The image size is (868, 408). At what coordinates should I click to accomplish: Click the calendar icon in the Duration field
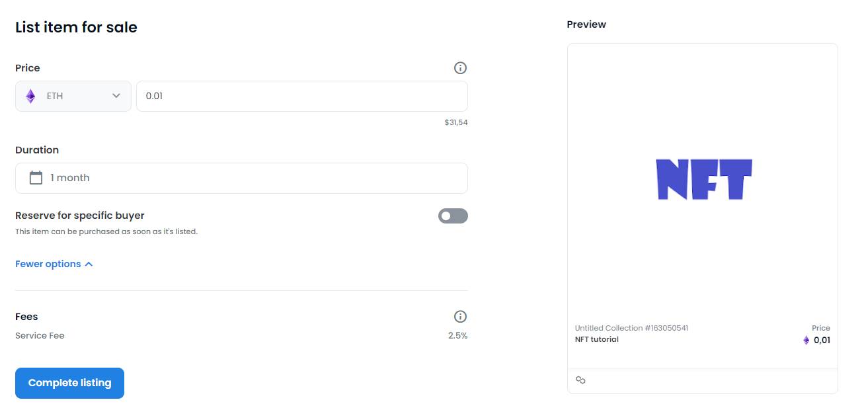click(x=36, y=178)
